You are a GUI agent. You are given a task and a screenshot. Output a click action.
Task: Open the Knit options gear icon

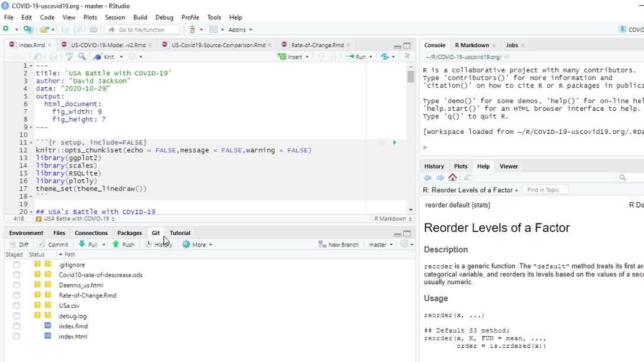[x=132, y=57]
